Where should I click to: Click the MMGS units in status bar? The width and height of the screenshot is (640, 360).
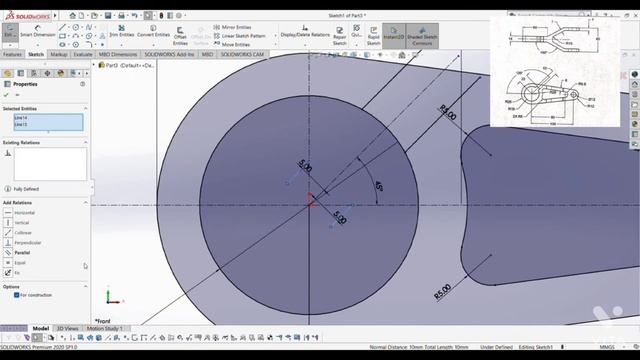(x=607, y=347)
